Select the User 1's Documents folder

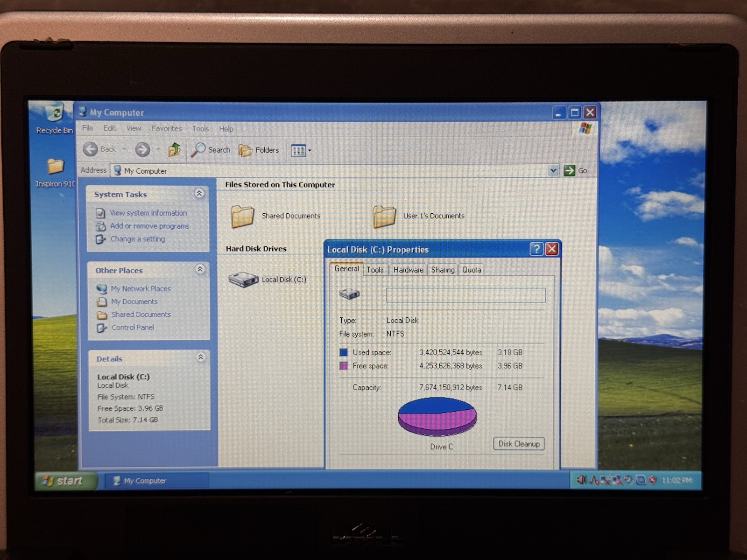(384, 217)
